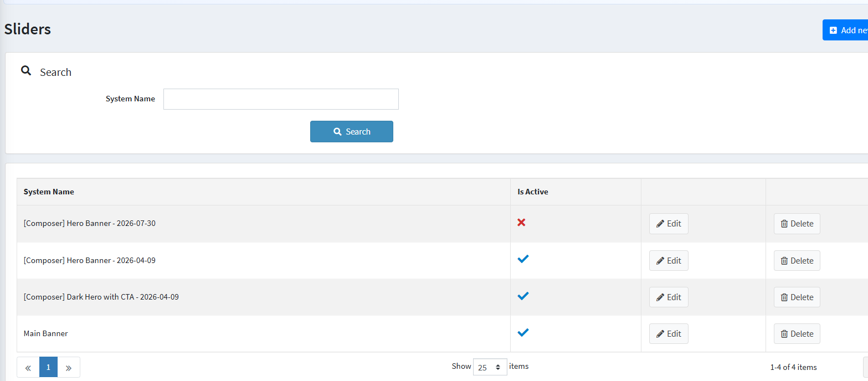
Task: Open the items per page dropdown showing 25
Action: coord(490,367)
